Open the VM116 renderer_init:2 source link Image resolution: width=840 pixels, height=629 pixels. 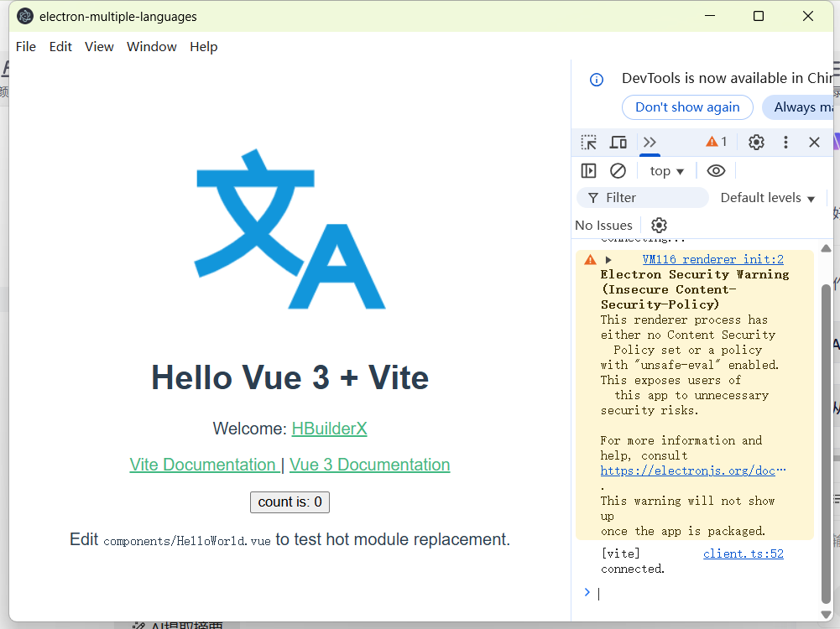712,259
